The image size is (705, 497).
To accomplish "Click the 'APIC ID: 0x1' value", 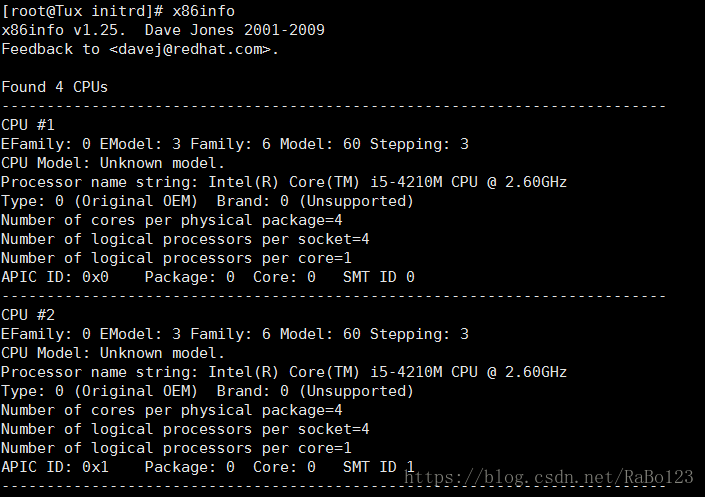I will [x=55, y=467].
